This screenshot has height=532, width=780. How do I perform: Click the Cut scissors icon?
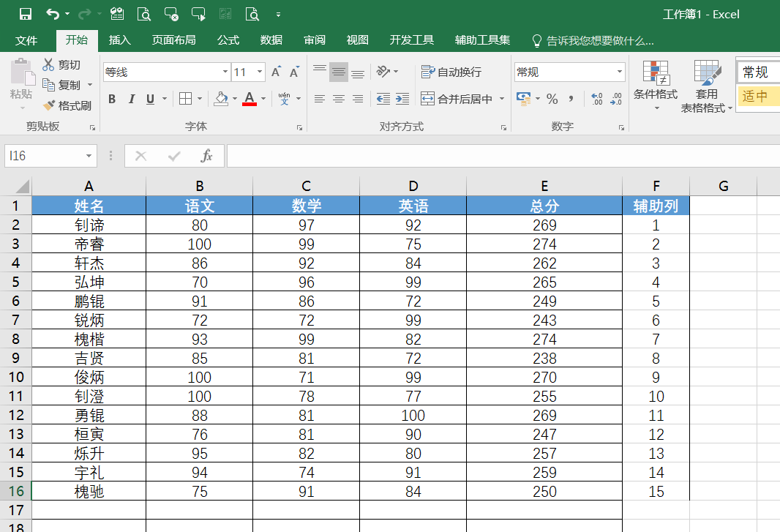click(48, 64)
